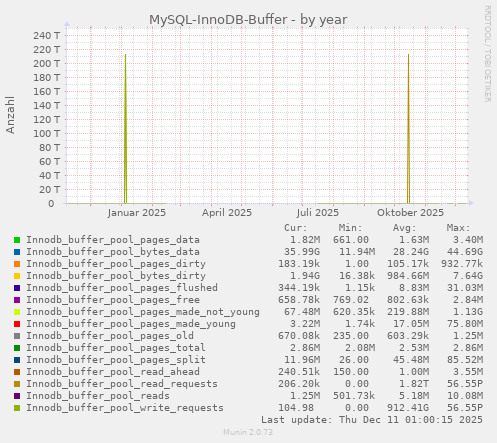Click the Innodb_buffer_pool_pages_made_not_young label
Image resolution: width=497 pixels, height=443 pixels.
tap(143, 312)
